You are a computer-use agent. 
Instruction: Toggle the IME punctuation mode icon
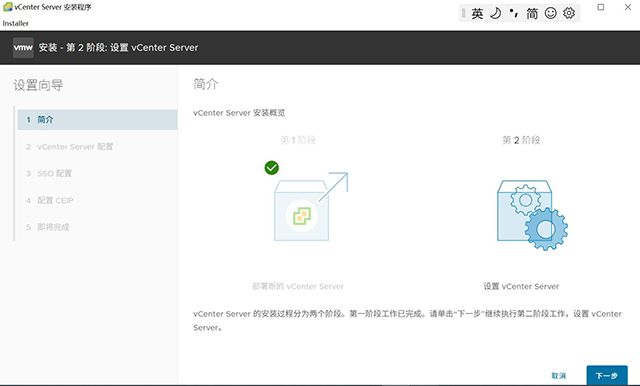click(x=513, y=13)
